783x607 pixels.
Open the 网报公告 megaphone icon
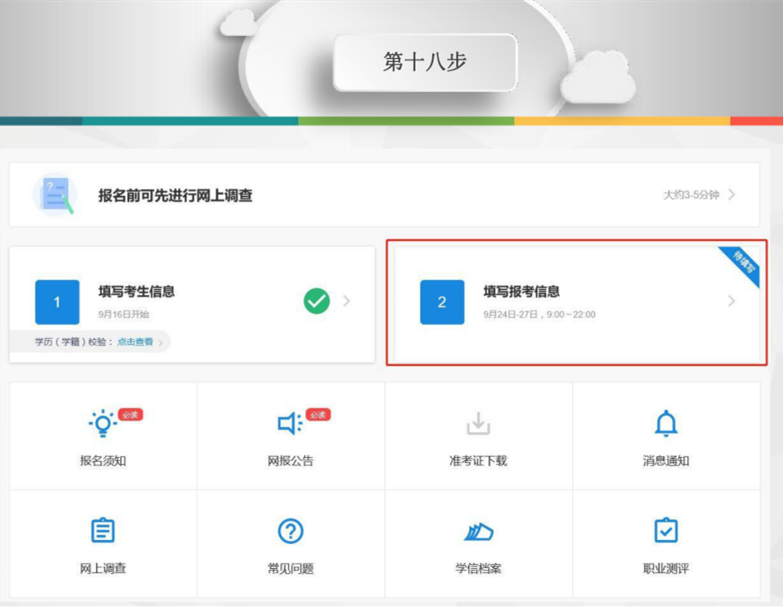point(290,424)
